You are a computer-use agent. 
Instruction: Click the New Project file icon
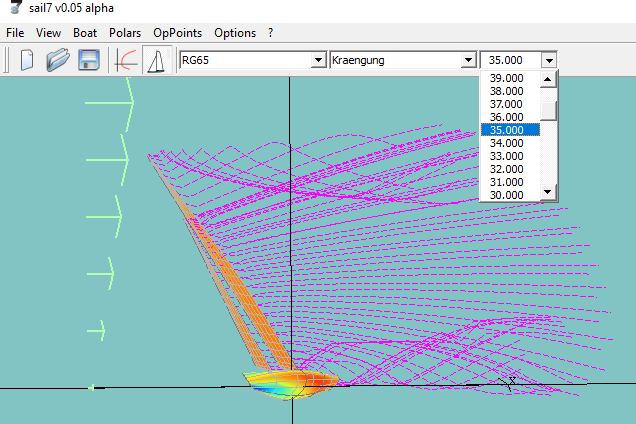pyautogui.click(x=27, y=60)
